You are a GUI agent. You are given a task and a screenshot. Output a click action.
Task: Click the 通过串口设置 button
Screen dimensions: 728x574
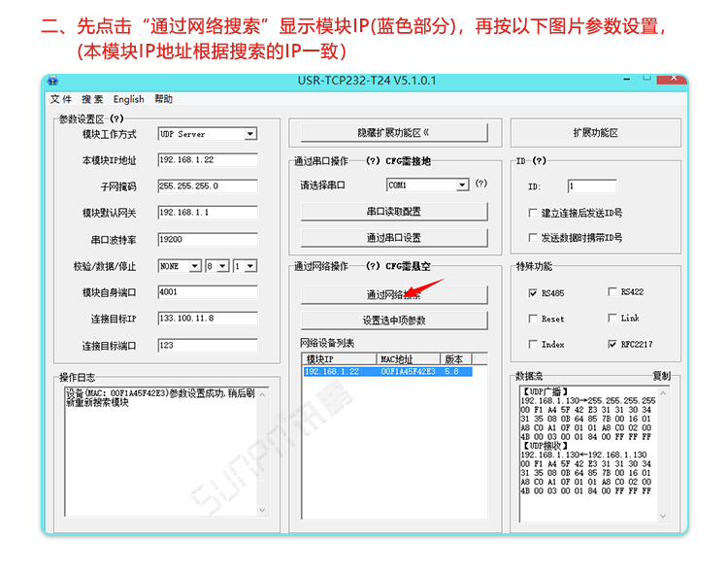(394, 238)
